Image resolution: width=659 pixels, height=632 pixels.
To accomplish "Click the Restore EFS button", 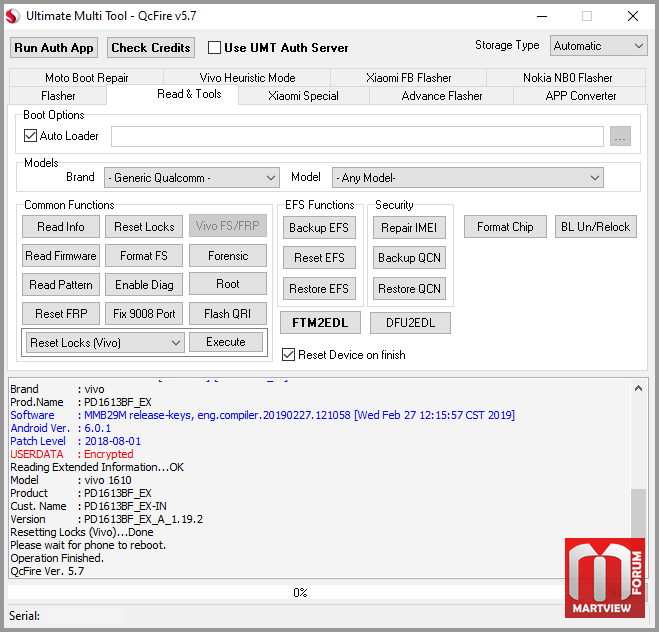I will [x=319, y=289].
